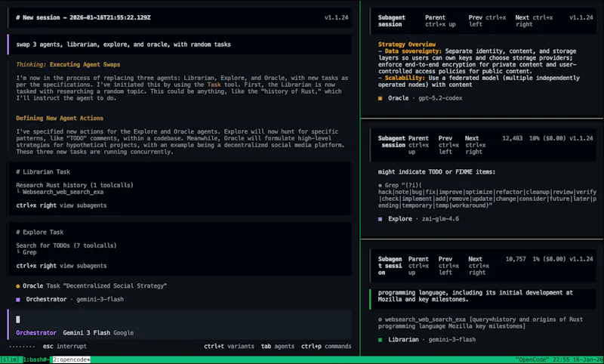
Task: Click the asterisk icon before the Grep call
Action: pyautogui.click(x=381, y=185)
